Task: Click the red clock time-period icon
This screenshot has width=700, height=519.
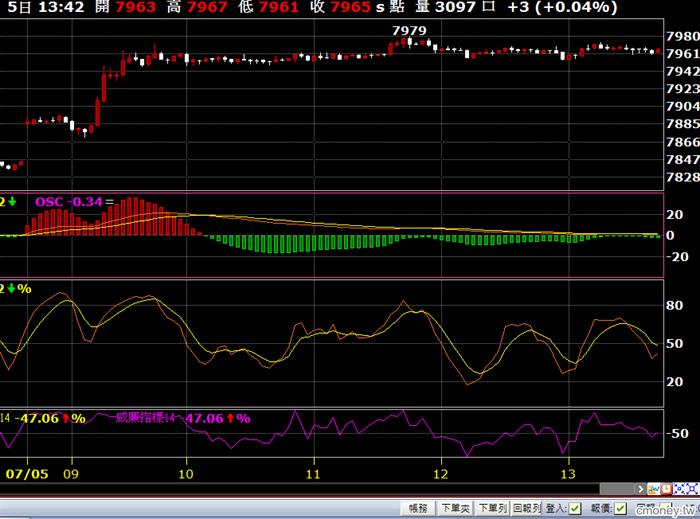Action: pos(666,489)
